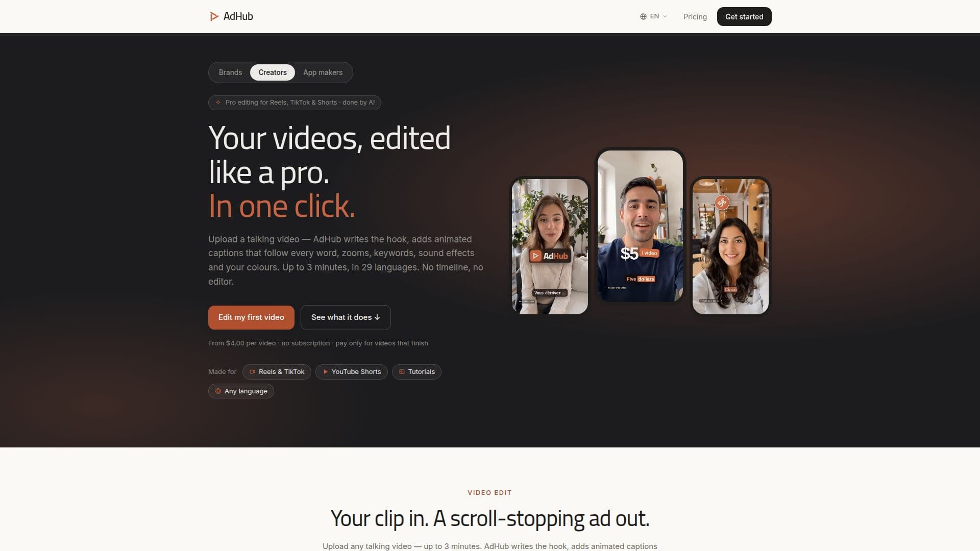Click Edit my first video button

coord(251,317)
